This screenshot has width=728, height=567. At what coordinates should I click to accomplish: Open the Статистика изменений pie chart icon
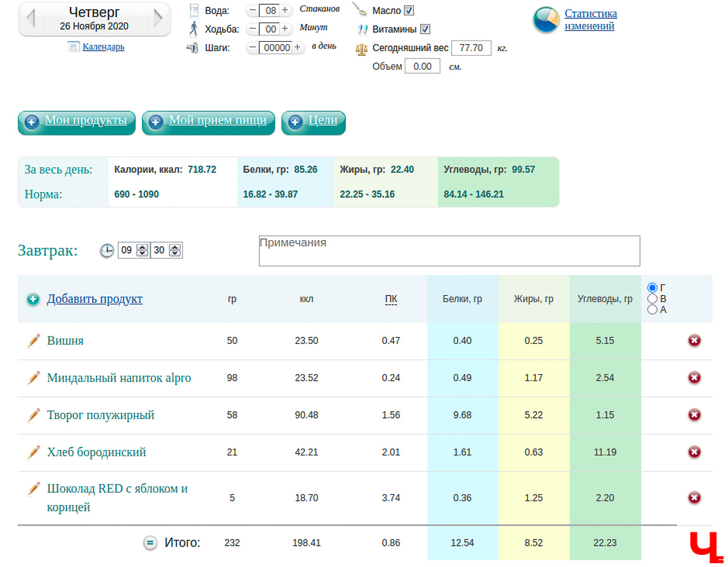pos(546,20)
